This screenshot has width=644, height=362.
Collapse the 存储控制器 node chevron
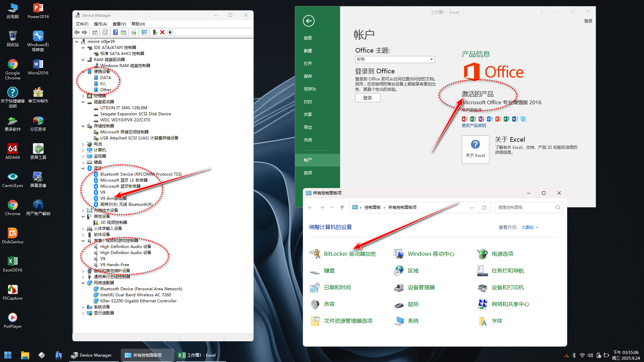pos(83,126)
